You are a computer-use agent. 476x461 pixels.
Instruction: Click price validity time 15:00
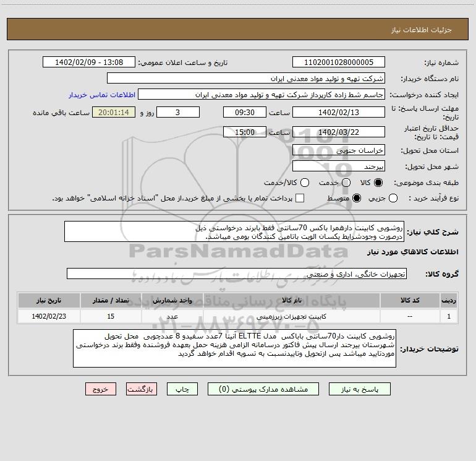tap(245, 132)
